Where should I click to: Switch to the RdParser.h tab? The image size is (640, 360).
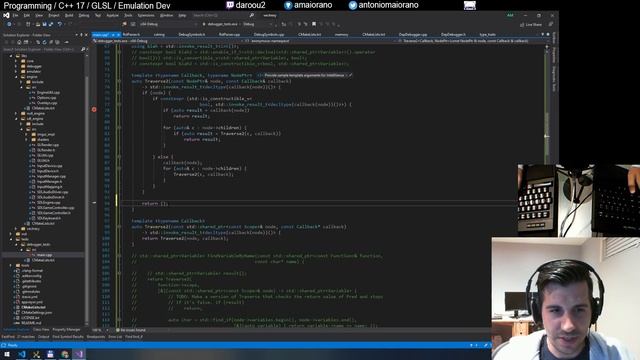[131, 35]
